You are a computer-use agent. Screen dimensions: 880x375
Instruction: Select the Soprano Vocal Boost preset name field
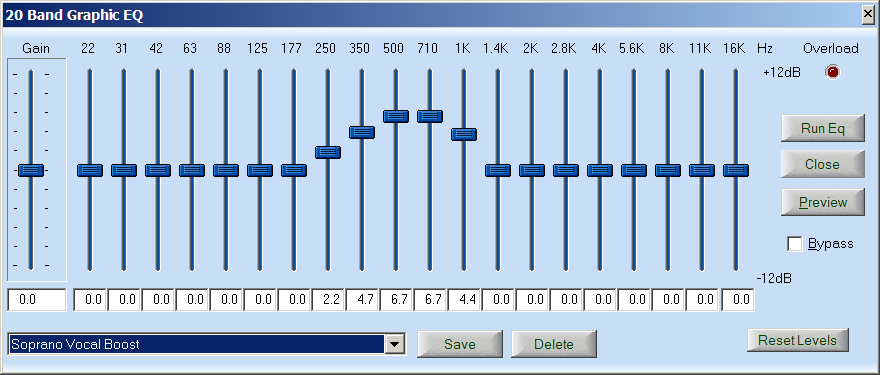point(196,344)
